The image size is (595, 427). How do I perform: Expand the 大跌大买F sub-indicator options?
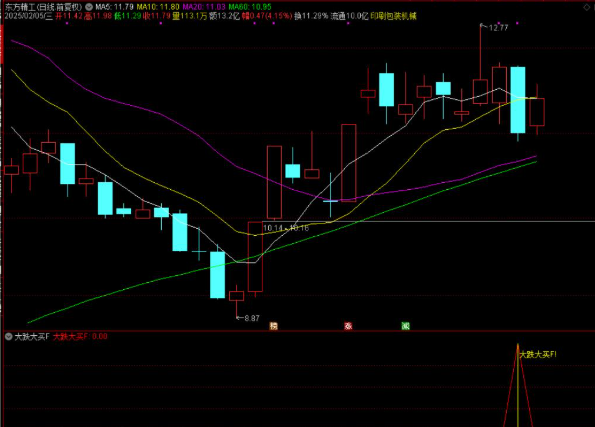[x=8, y=336]
